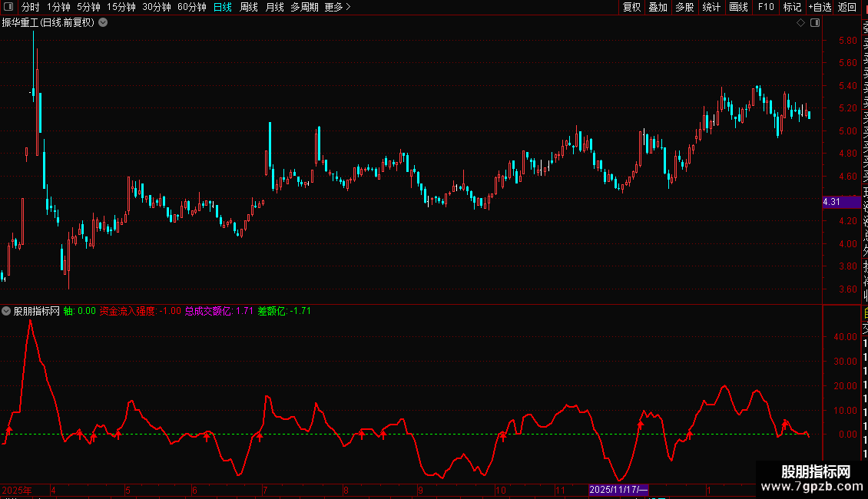Add stock via +自选 button
This screenshot has height=499, width=868.
pos(820,7)
